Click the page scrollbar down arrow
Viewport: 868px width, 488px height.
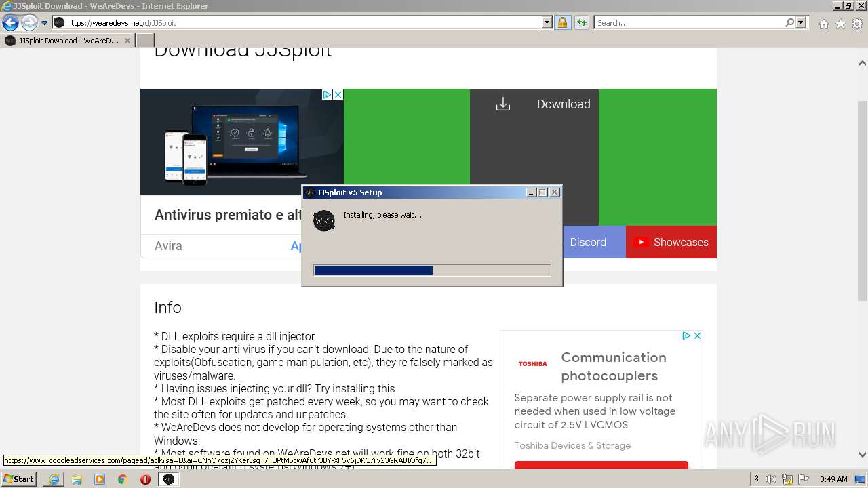[x=863, y=455]
